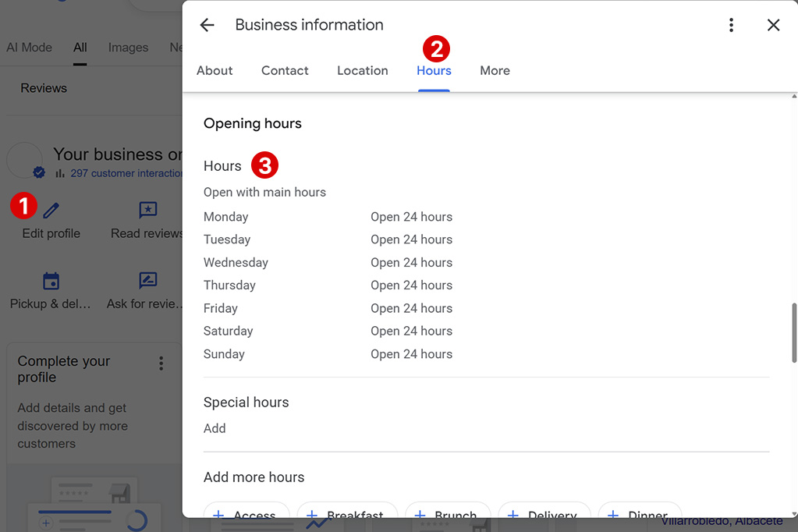Click the Sunday row label
This screenshot has height=532, width=798.
[x=224, y=354]
